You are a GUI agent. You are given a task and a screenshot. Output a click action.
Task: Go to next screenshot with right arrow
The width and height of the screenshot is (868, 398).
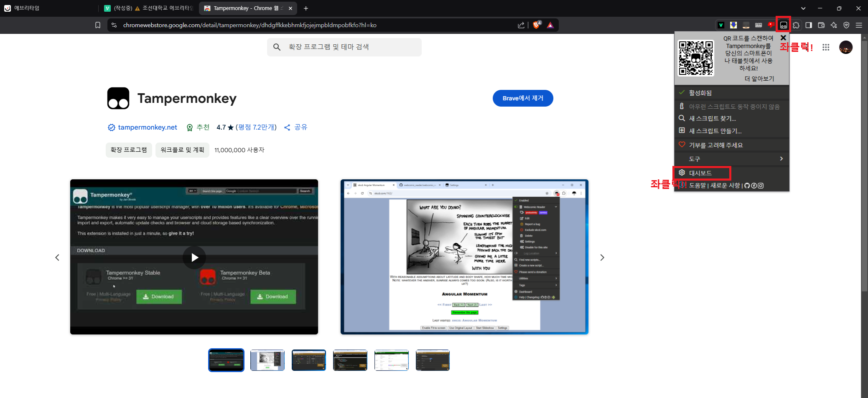(602, 258)
